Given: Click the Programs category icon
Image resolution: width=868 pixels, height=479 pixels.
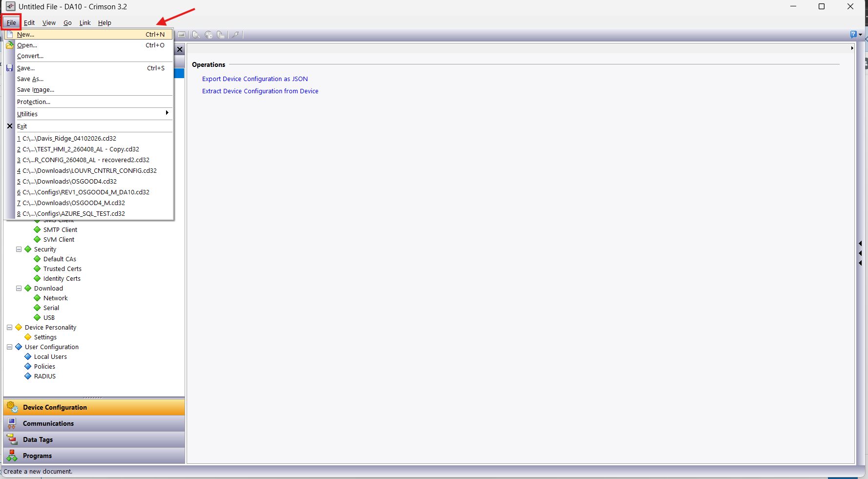Looking at the screenshot, I should pos(12,456).
